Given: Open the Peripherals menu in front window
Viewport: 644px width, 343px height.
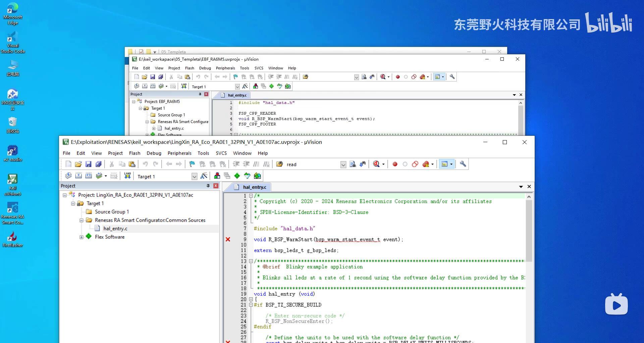Looking at the screenshot, I should 179,153.
